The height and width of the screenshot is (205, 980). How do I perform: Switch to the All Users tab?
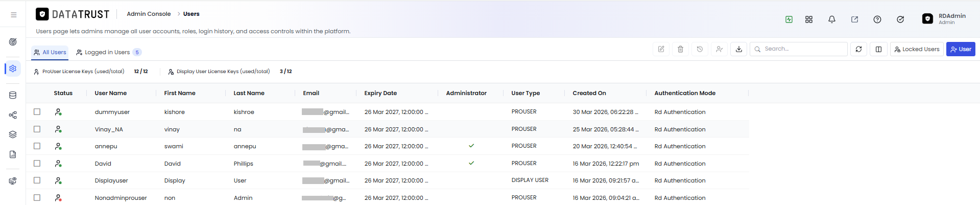50,52
